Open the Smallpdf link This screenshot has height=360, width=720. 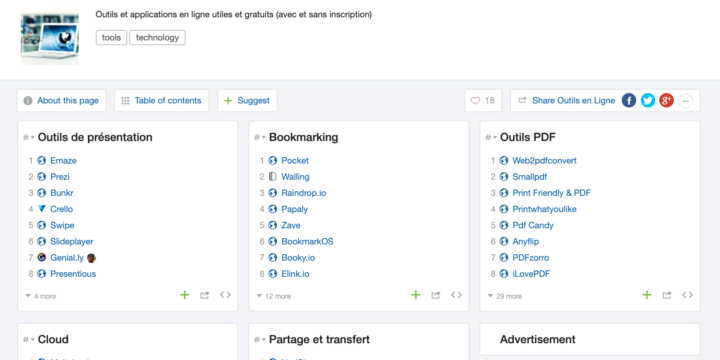coord(529,177)
